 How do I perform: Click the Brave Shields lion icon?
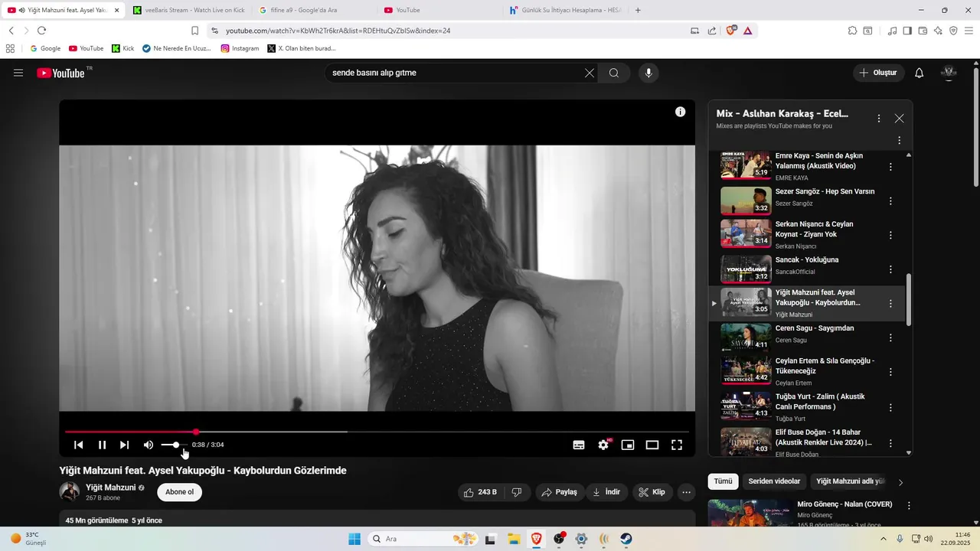click(731, 31)
